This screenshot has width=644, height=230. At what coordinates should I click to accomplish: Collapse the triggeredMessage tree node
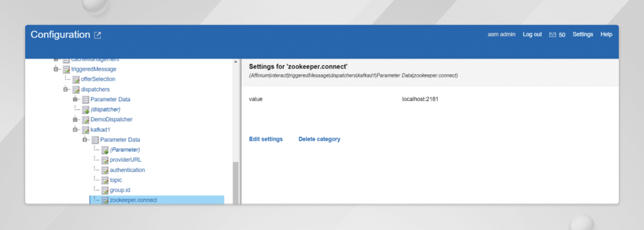tap(56, 69)
